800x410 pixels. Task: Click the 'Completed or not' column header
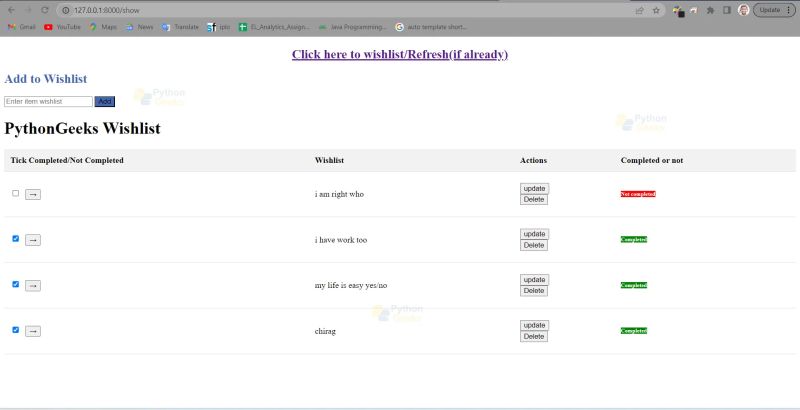point(652,160)
